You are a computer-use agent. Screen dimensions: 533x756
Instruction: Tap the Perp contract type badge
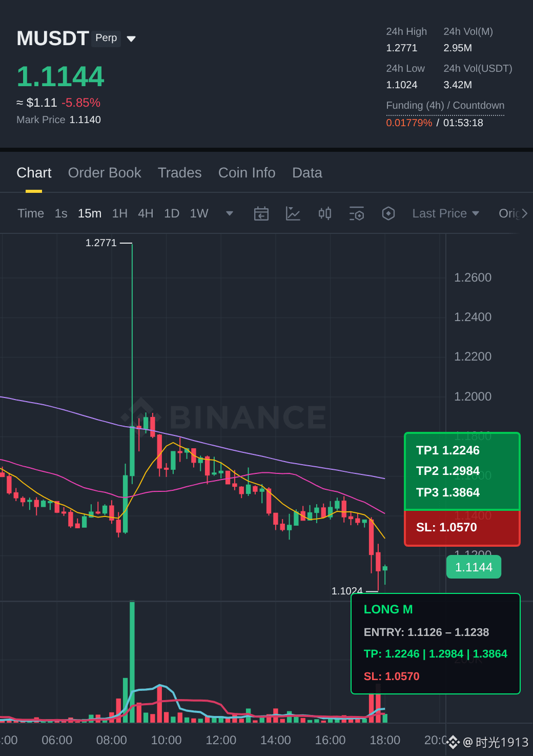[x=106, y=38]
